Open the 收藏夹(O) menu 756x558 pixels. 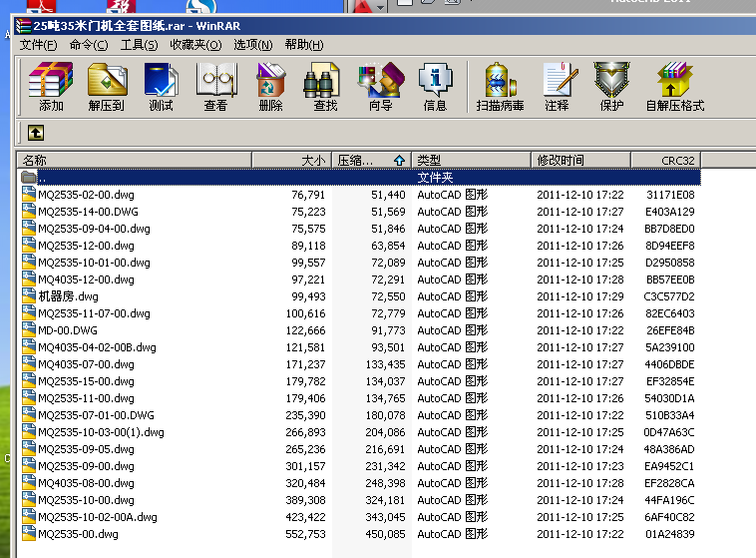[195, 45]
